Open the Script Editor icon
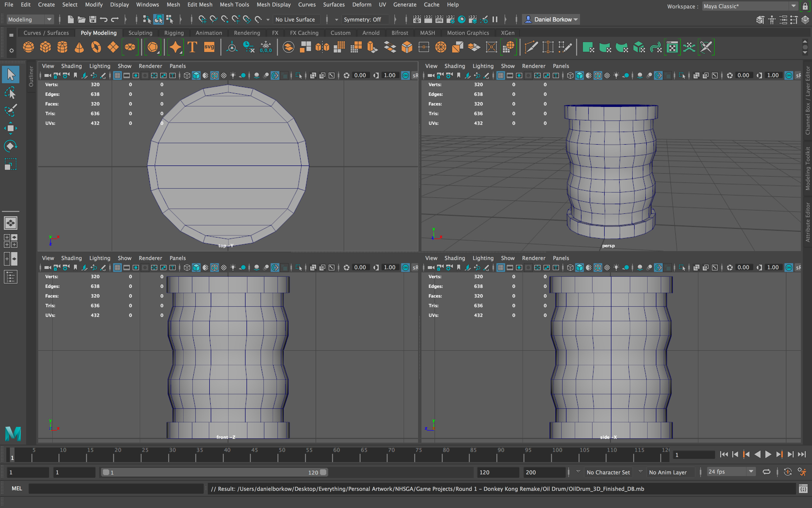This screenshot has height=508, width=812. 803,489
